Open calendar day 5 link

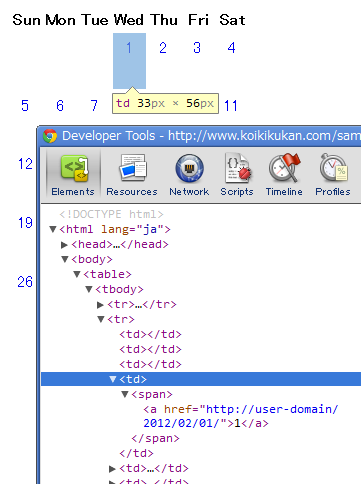point(25,106)
